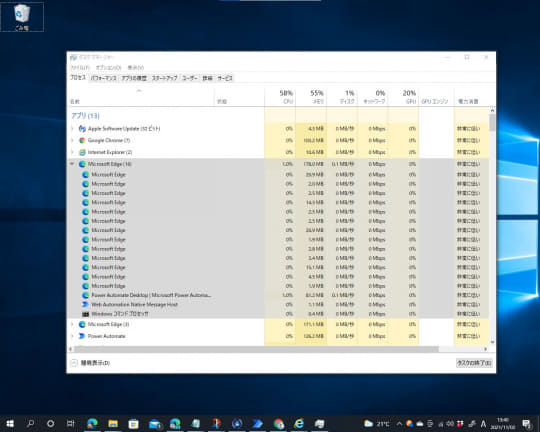The image size is (540, 432).
Task: Click the GPU エンジン column header
Action: (x=436, y=97)
